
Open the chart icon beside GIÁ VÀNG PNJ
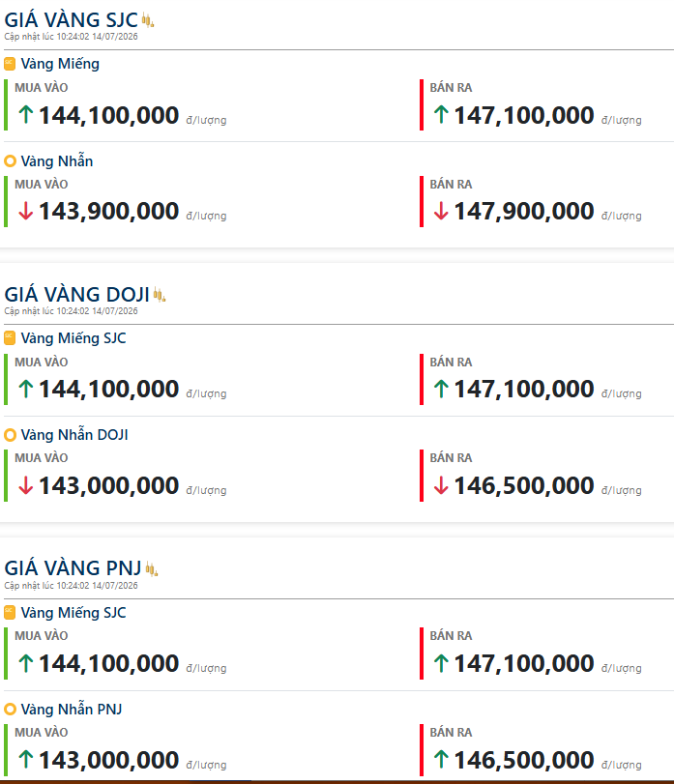click(x=152, y=569)
